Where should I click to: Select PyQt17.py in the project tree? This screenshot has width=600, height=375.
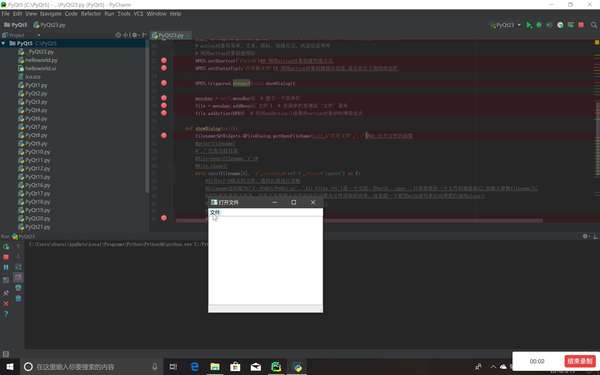[x=38, y=194]
